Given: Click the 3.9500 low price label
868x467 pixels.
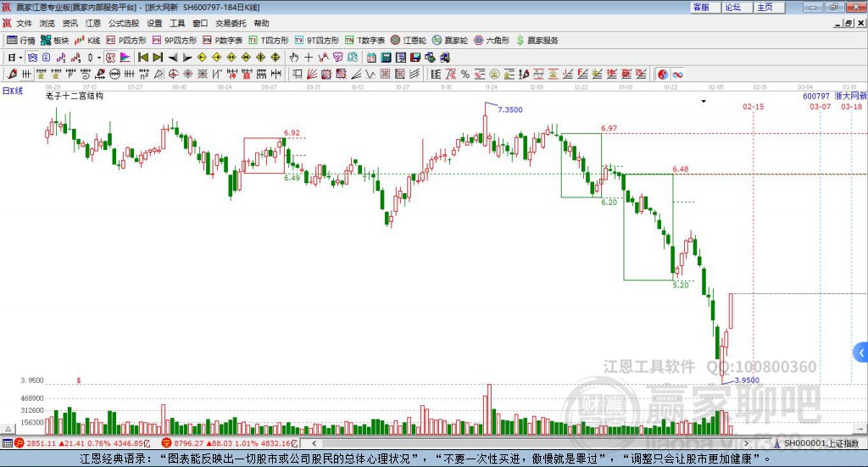Looking at the screenshot, I should pyautogui.click(x=747, y=381).
